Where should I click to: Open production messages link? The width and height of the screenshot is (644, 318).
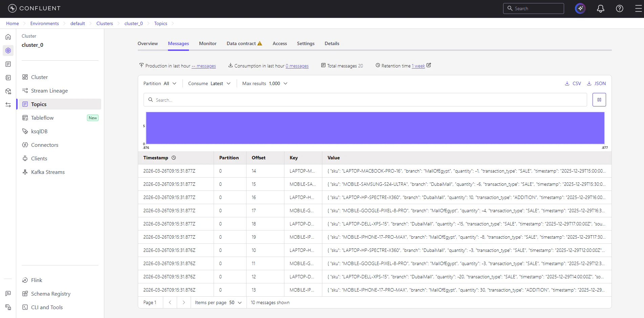click(204, 66)
